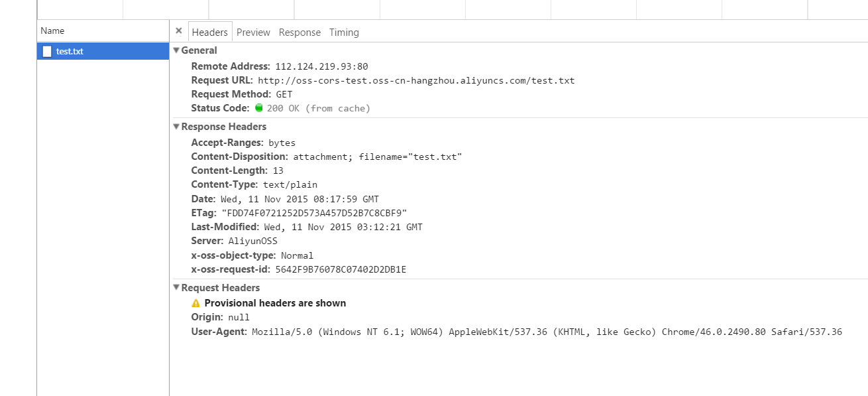The width and height of the screenshot is (868, 396).
Task: Click the provisional headers warning icon
Action: 195,303
